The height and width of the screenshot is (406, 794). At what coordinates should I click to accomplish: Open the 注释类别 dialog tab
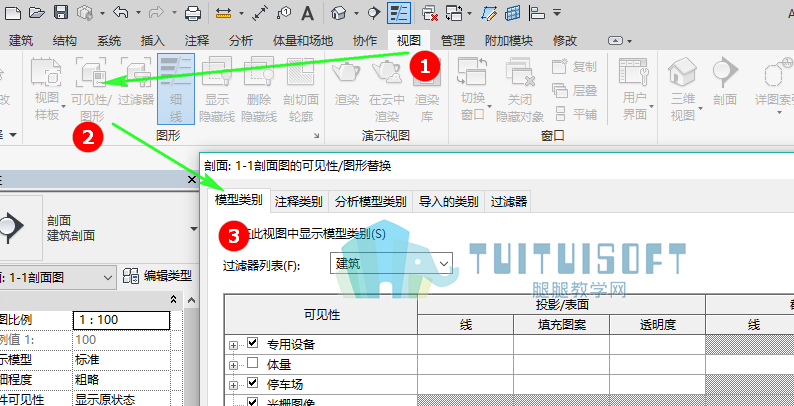299,202
